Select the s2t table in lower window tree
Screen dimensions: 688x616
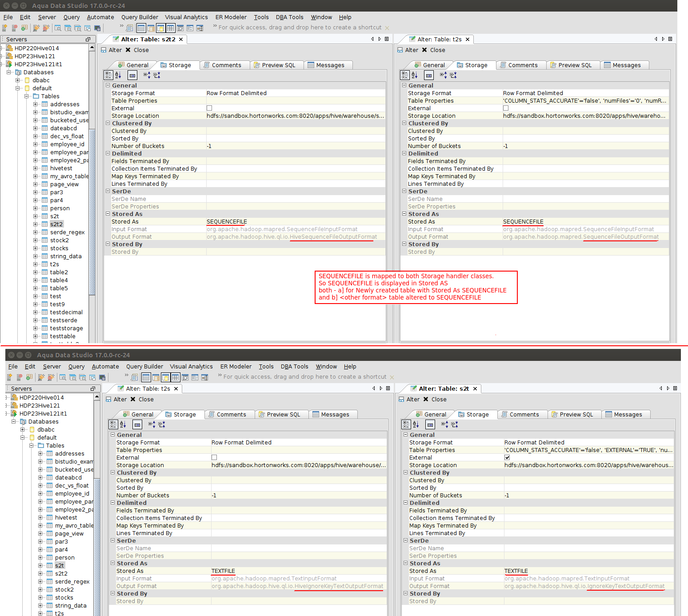click(x=60, y=565)
